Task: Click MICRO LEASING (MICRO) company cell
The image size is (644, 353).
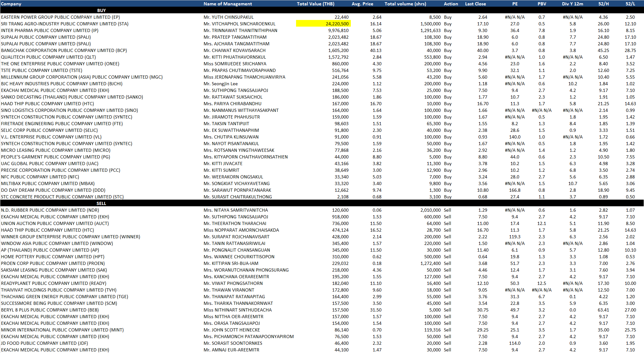Action: (x=55, y=150)
